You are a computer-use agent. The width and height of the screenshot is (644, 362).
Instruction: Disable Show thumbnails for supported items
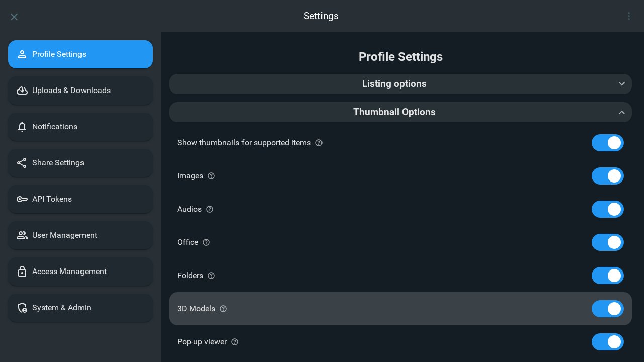[607, 143]
